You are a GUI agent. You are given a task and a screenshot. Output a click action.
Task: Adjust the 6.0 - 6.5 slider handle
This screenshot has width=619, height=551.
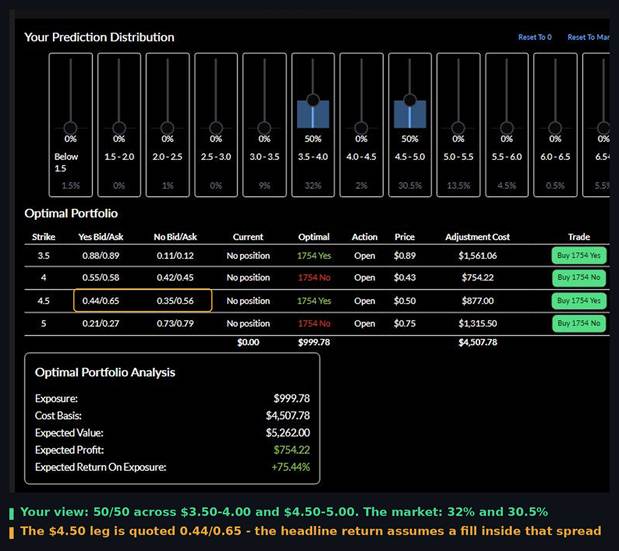(555, 128)
